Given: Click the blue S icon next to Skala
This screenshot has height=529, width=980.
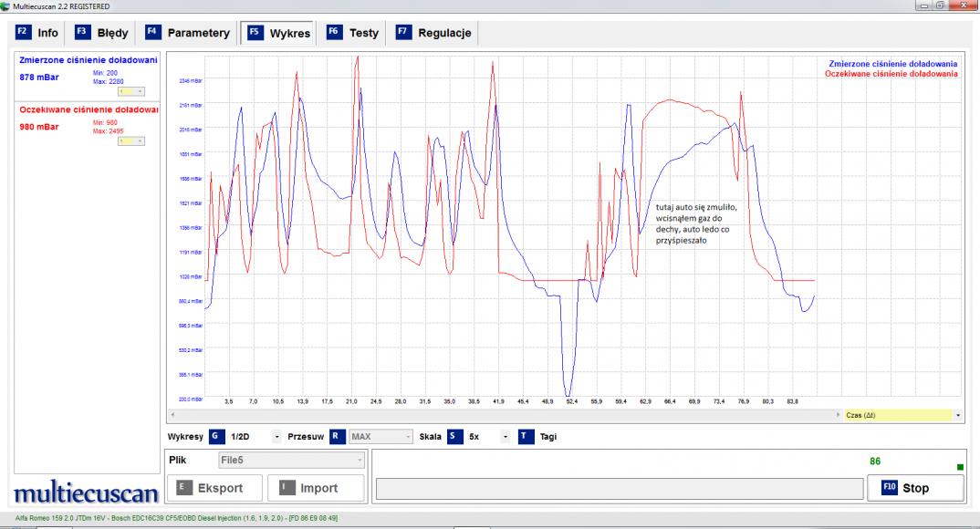Looking at the screenshot, I should 455,436.
